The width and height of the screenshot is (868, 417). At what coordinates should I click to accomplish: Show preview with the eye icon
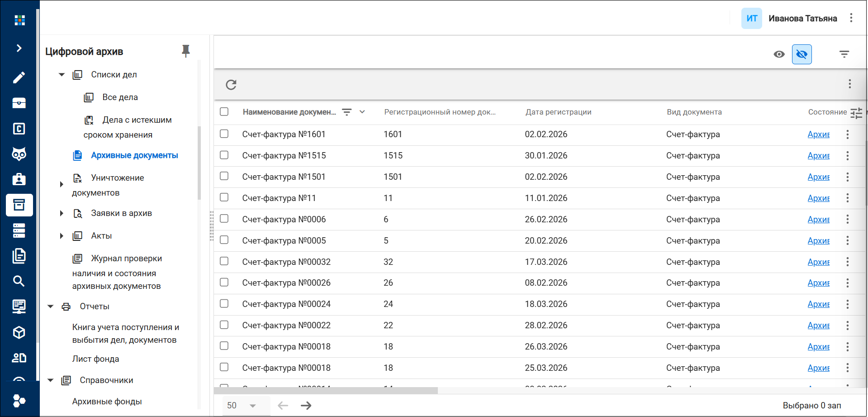tap(779, 54)
